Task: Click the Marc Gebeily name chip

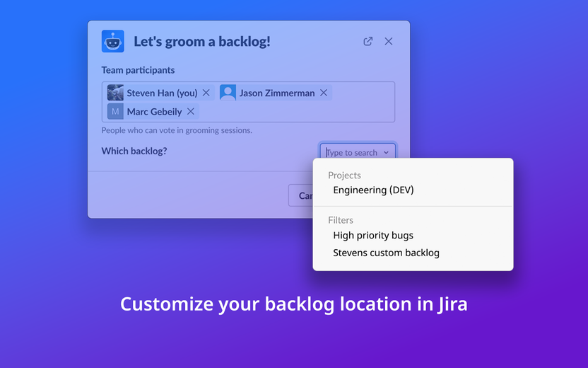Action: [154, 112]
